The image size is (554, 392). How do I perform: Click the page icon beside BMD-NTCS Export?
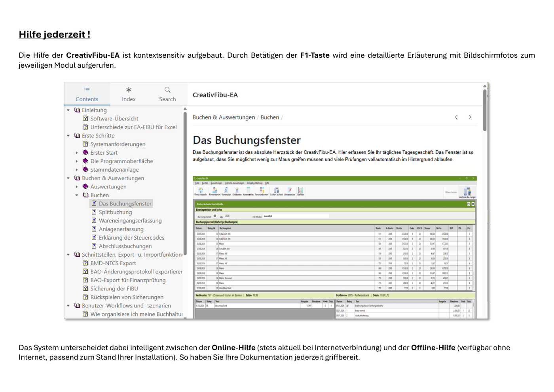(x=85, y=263)
